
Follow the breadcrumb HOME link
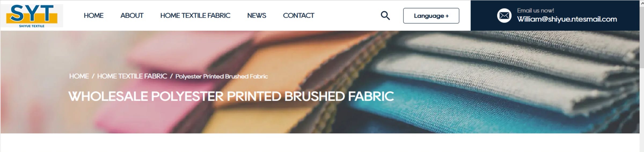click(x=79, y=76)
